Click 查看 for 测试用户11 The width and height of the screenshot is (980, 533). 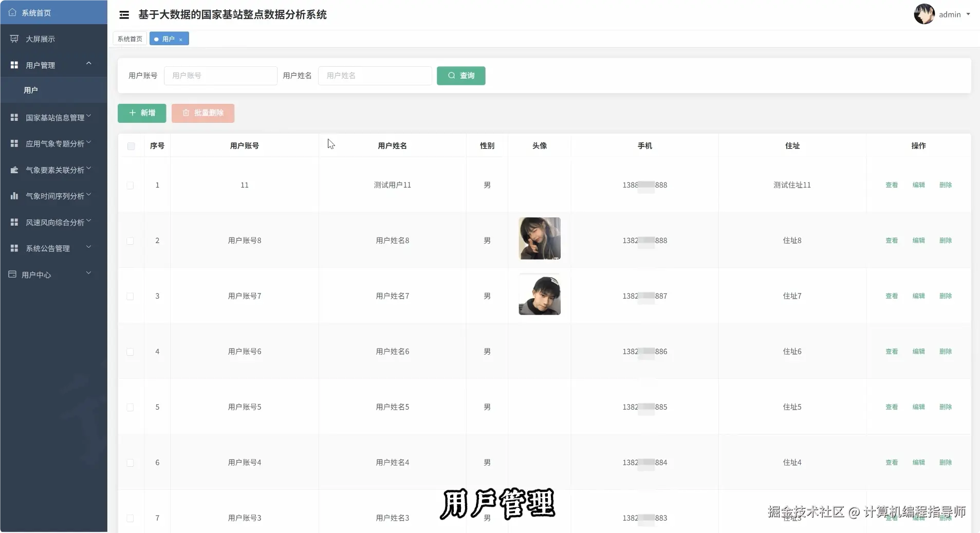892,185
